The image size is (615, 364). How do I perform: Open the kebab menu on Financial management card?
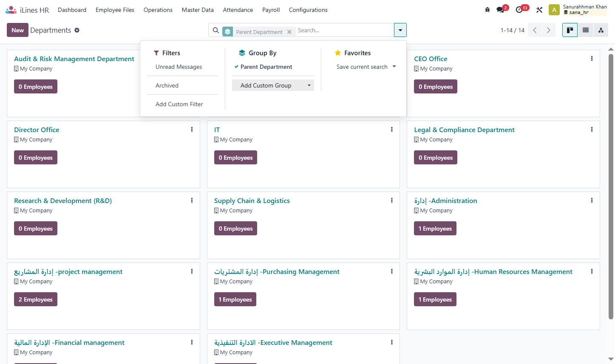coord(192,342)
